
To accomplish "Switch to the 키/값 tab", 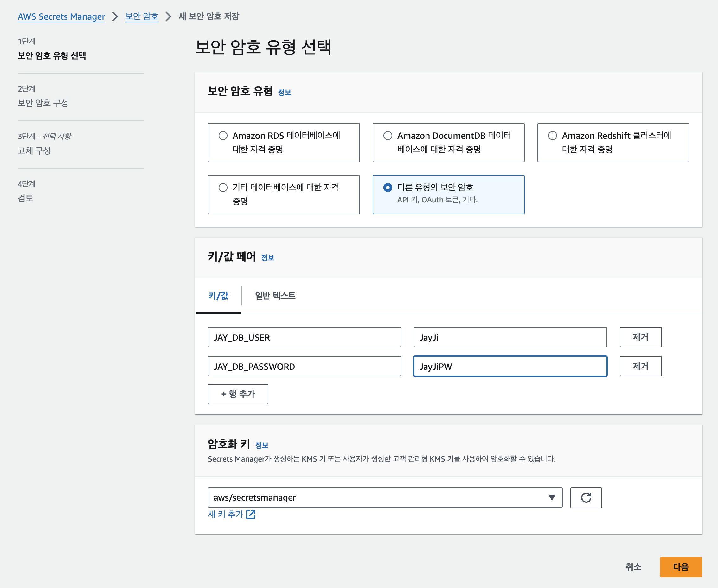I will coord(218,296).
